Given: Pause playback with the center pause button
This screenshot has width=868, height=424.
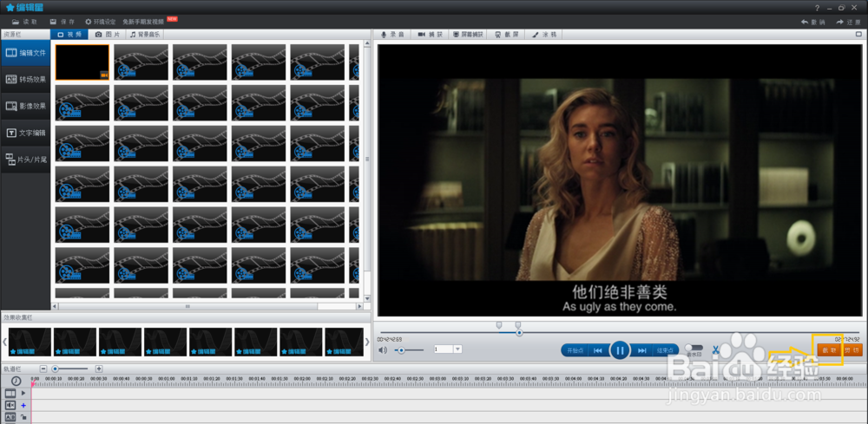Looking at the screenshot, I should 620,350.
